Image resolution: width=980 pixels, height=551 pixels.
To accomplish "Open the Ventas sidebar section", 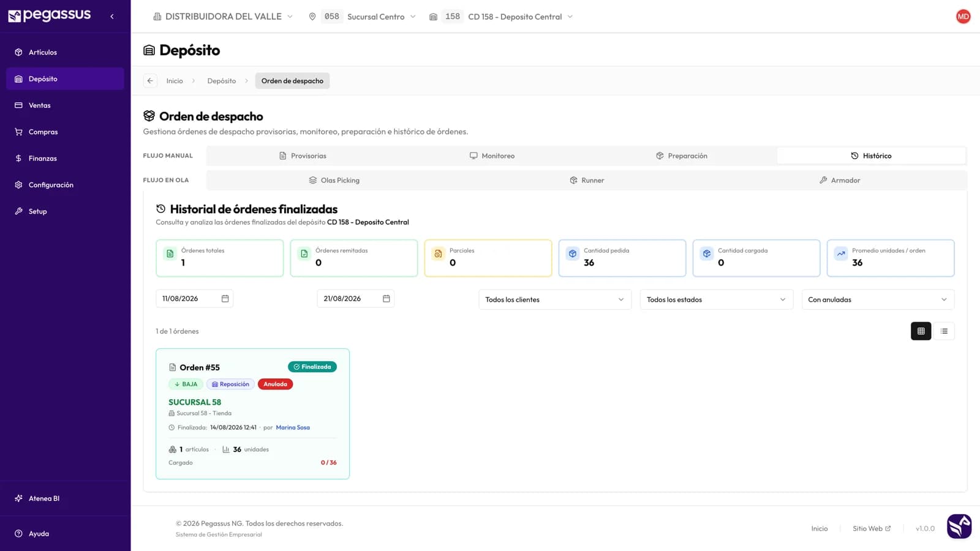I will 65,105.
